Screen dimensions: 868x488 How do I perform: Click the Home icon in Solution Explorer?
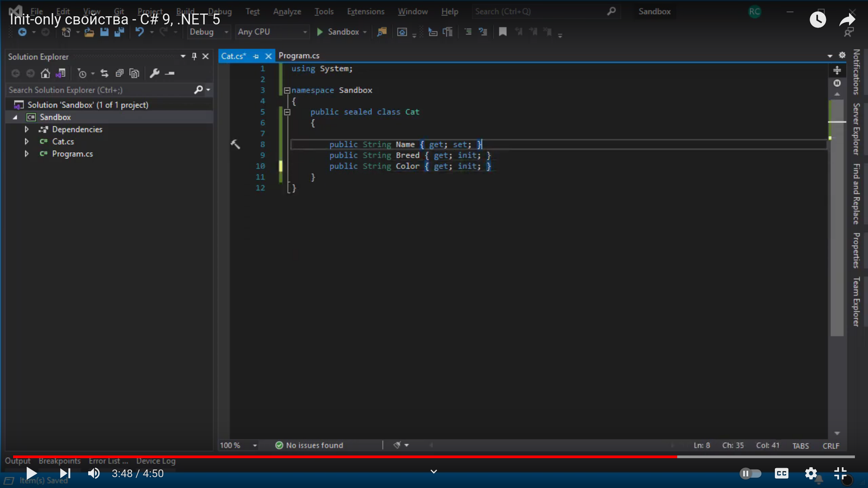(x=45, y=73)
